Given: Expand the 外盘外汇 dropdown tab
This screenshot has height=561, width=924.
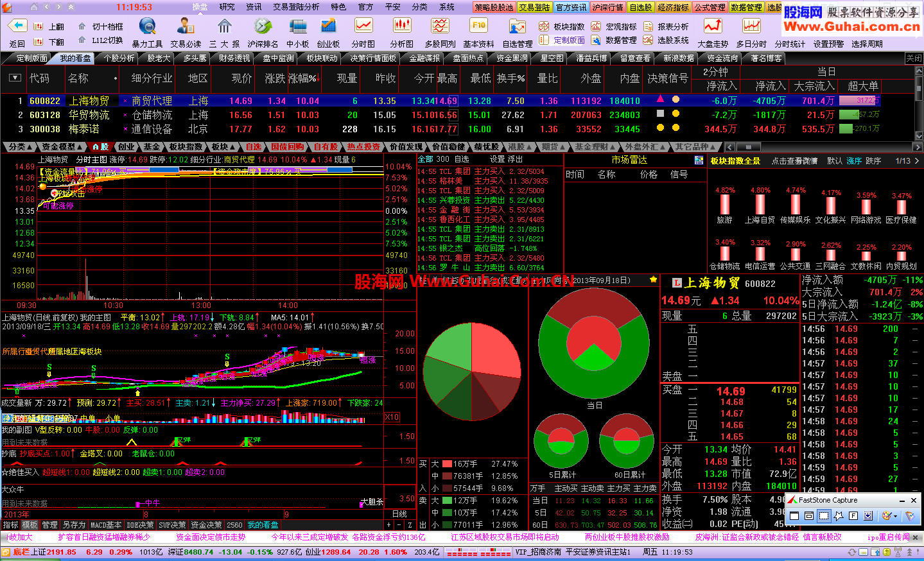Looking at the screenshot, I should pos(645,147).
